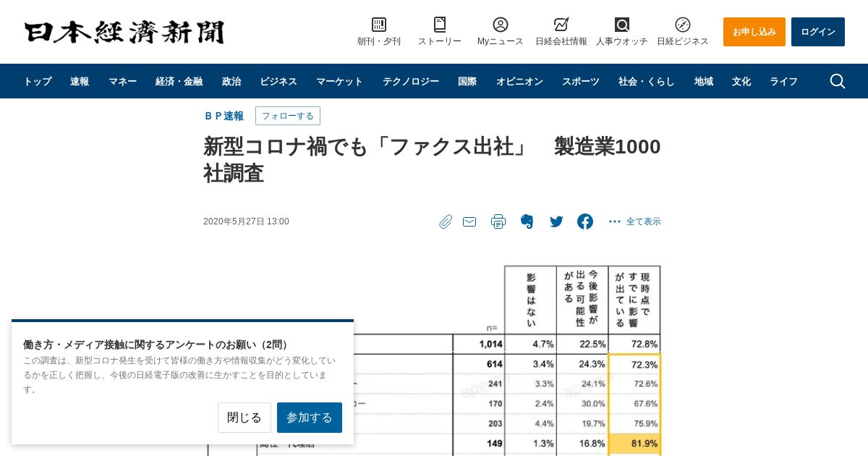Open the 人事ウオッチ search icon

coord(622,25)
